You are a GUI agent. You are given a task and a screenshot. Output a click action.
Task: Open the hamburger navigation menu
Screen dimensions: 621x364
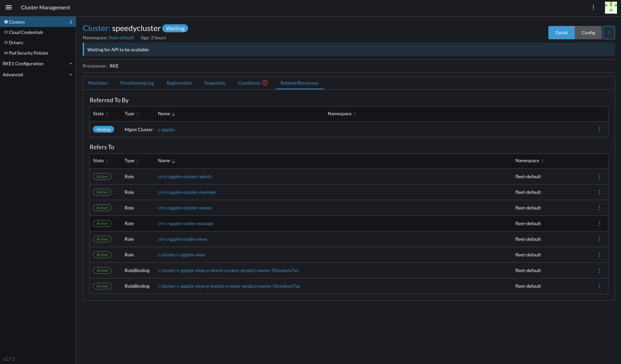pos(8,7)
